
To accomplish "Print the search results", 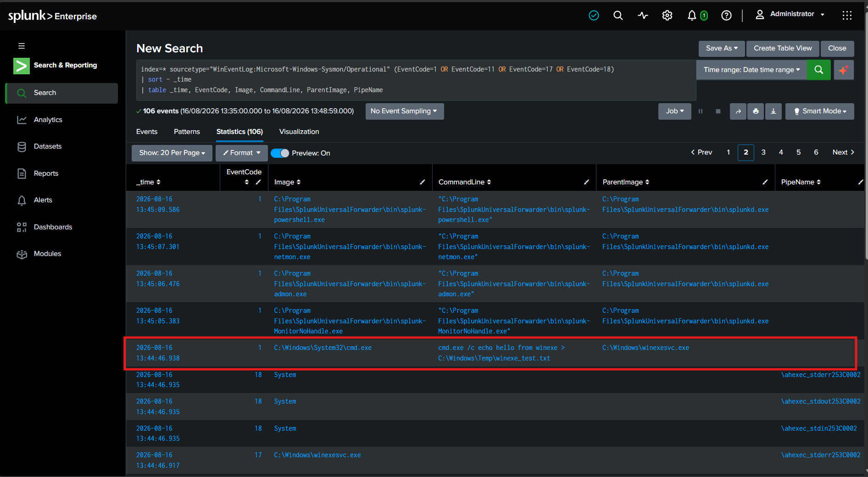I will pos(756,111).
